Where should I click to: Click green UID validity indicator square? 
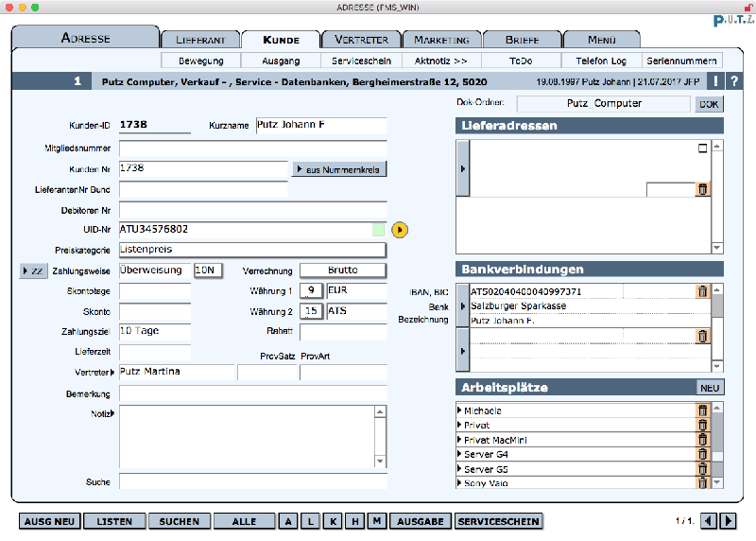(379, 230)
